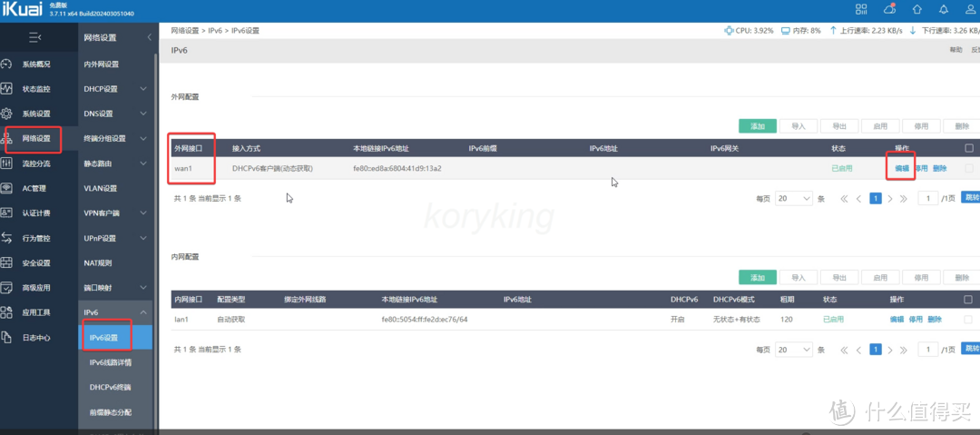Select the wan1 row checkbox
The height and width of the screenshot is (435, 980).
(x=969, y=168)
